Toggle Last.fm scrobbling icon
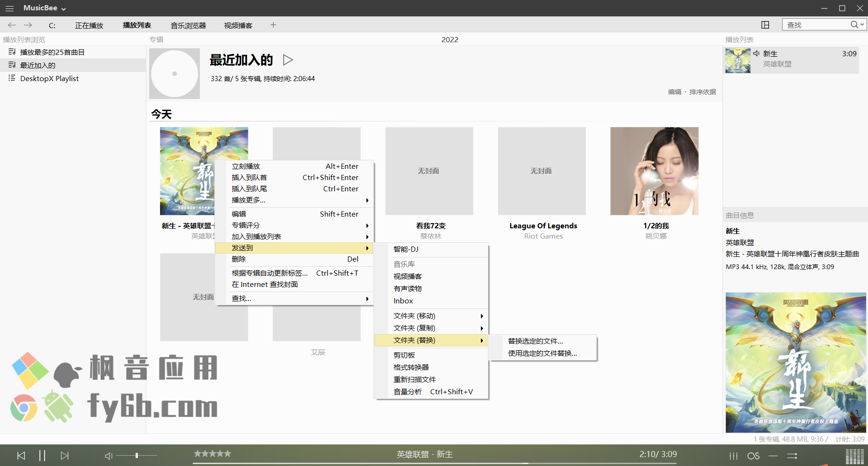Screen dimensions: 868x466 (x=754, y=456)
